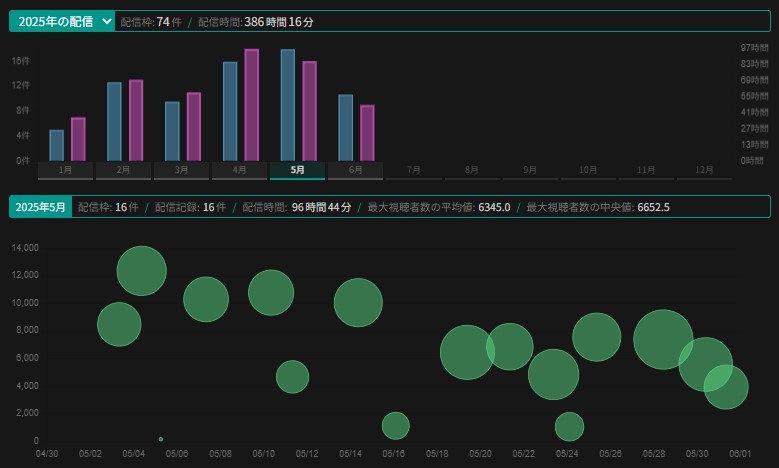Choose the 12月 month tab
Screen dimensions: 779x468
pos(704,170)
